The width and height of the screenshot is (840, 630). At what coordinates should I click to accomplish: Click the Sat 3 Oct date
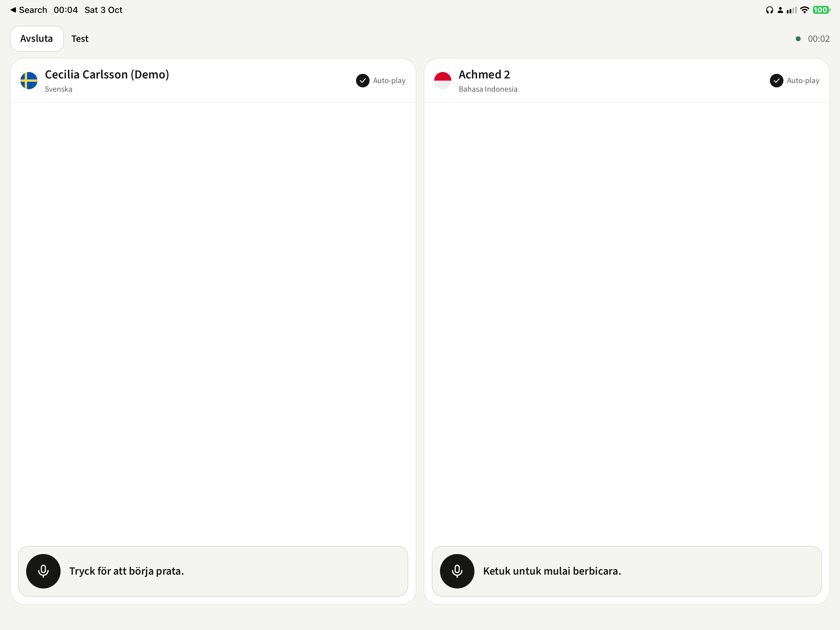(x=103, y=10)
